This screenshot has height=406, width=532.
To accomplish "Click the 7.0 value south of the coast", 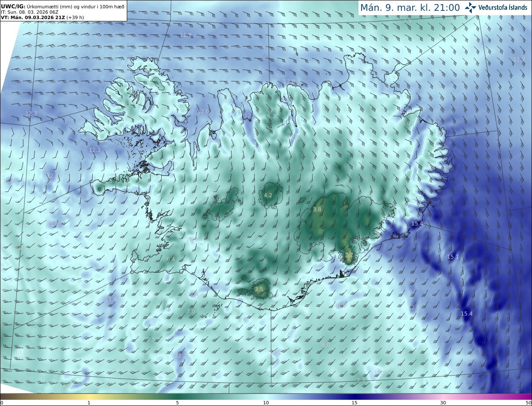I will pyautogui.click(x=190, y=311).
